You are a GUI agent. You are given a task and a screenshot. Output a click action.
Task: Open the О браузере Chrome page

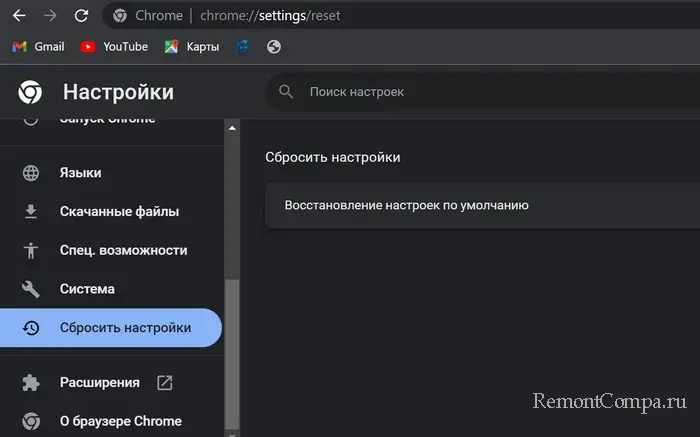tap(120, 421)
